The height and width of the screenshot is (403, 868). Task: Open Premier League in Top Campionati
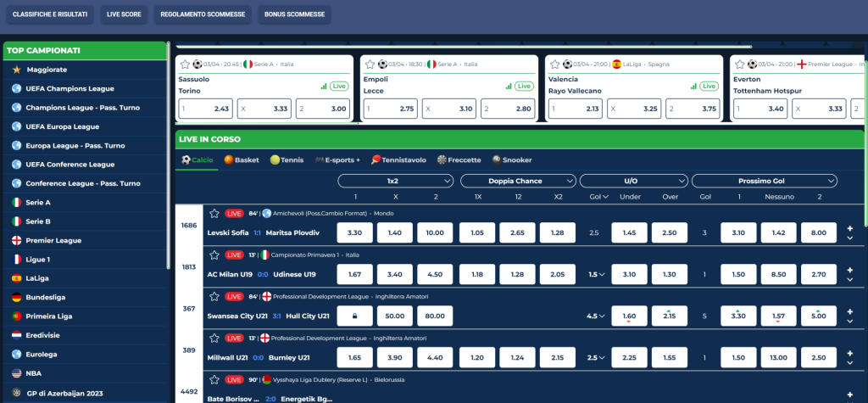[x=86, y=240]
